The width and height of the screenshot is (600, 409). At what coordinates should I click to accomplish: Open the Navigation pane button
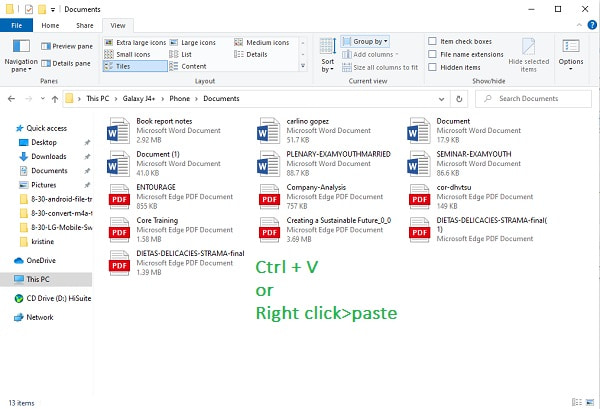tap(21, 55)
